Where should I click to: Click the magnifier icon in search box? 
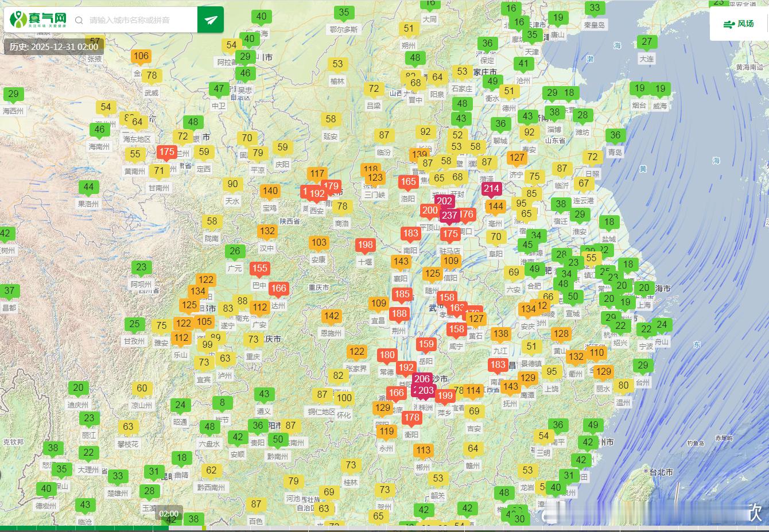79,20
